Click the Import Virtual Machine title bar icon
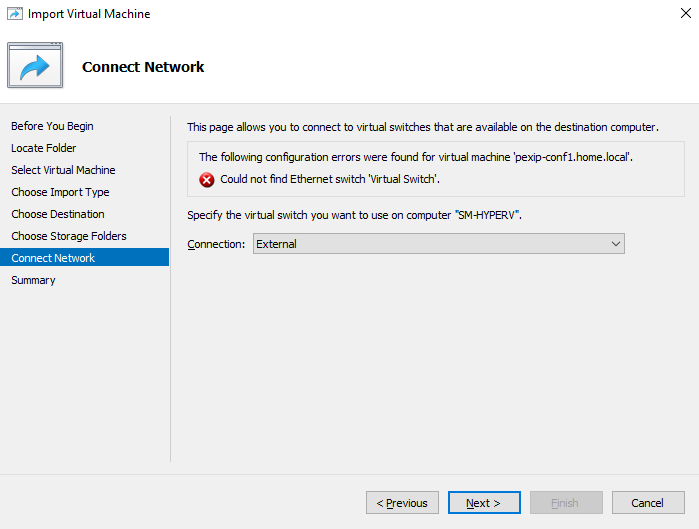 [14, 14]
